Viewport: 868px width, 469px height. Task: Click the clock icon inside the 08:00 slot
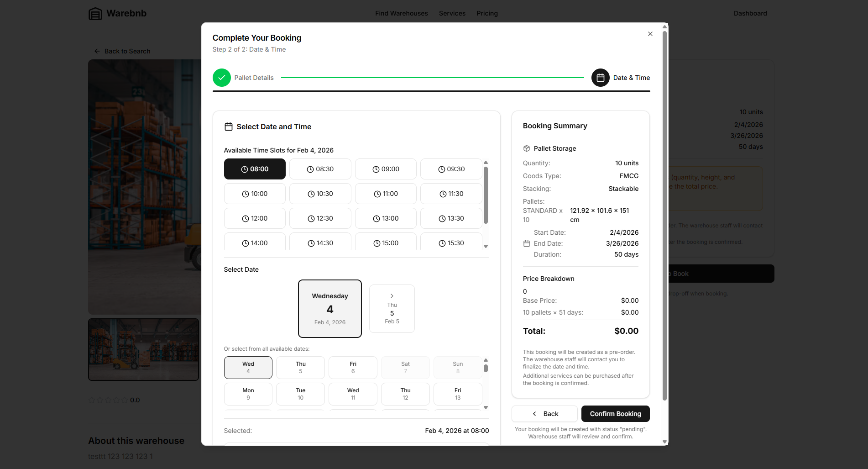tap(245, 169)
